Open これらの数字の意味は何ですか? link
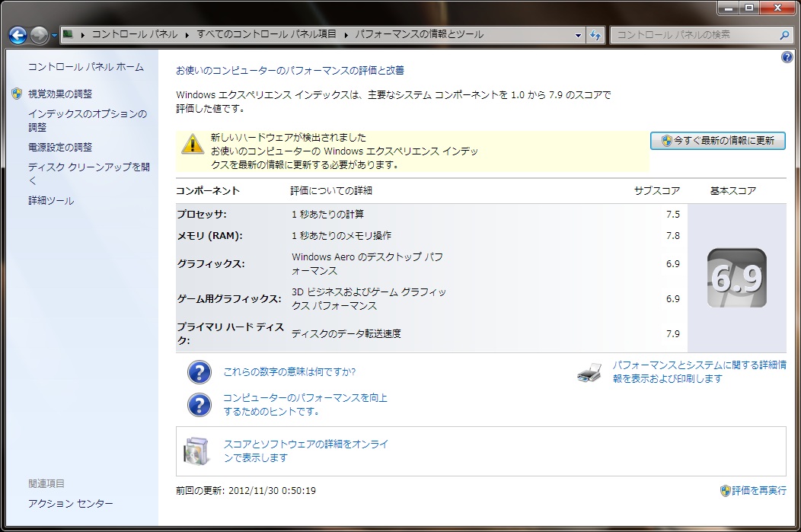 pos(289,371)
